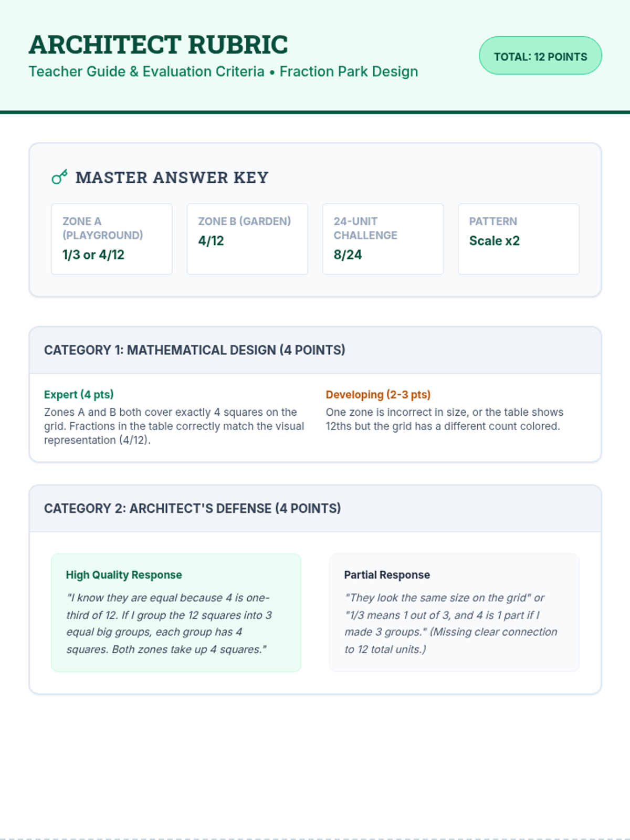Click the Total: 12 Points badge

coord(540,56)
